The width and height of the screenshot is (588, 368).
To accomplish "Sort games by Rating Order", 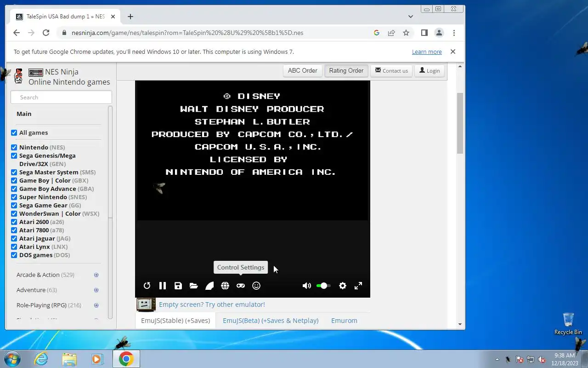I will click(x=346, y=70).
